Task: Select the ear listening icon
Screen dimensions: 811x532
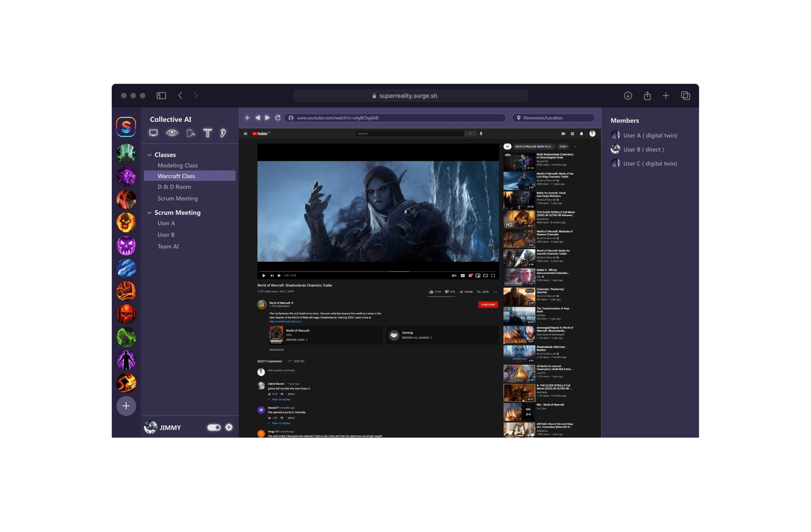Action: [223, 133]
